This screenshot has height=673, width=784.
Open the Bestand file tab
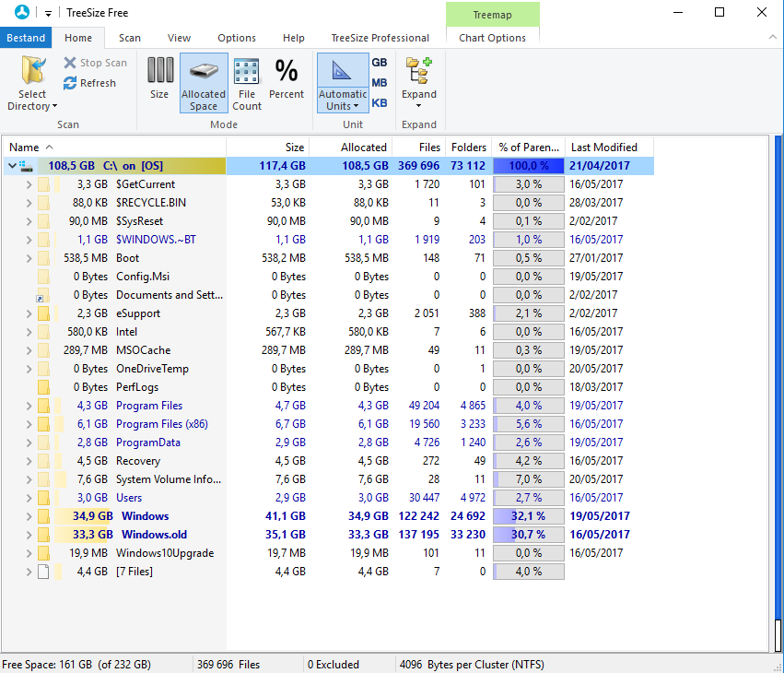(26, 38)
